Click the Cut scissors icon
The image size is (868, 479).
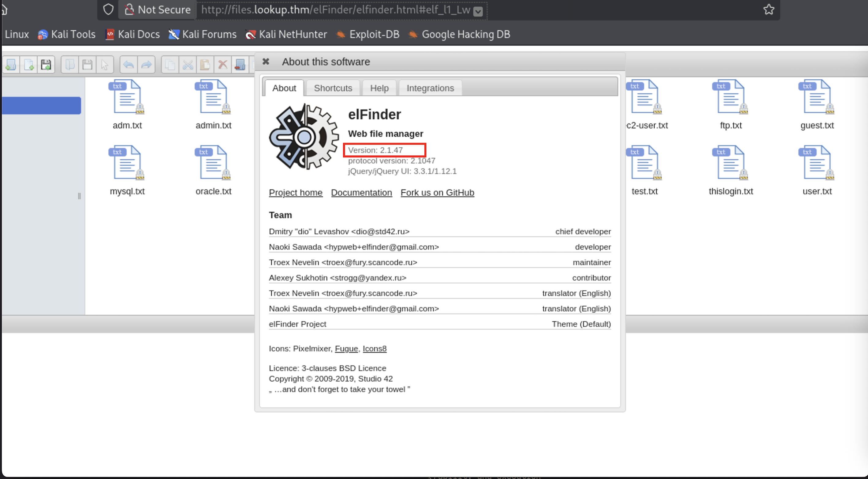[x=188, y=64]
